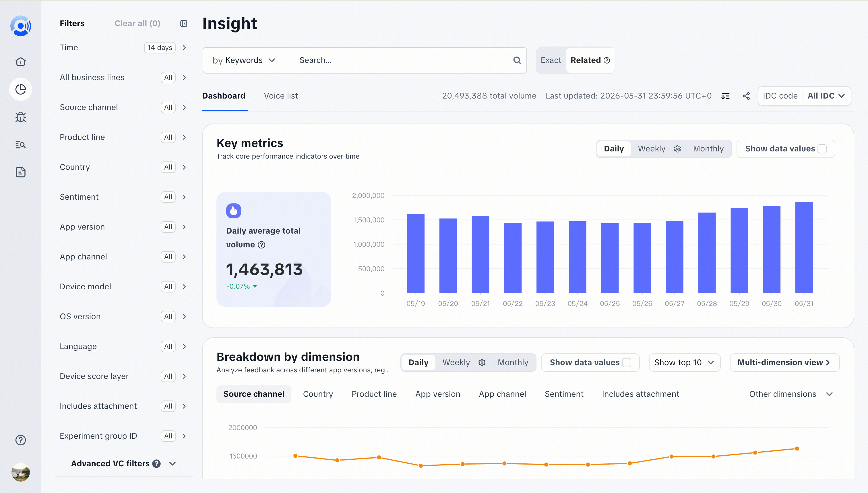The width and height of the screenshot is (868, 493).
Task: Click Clear all (0) filters
Action: click(137, 23)
